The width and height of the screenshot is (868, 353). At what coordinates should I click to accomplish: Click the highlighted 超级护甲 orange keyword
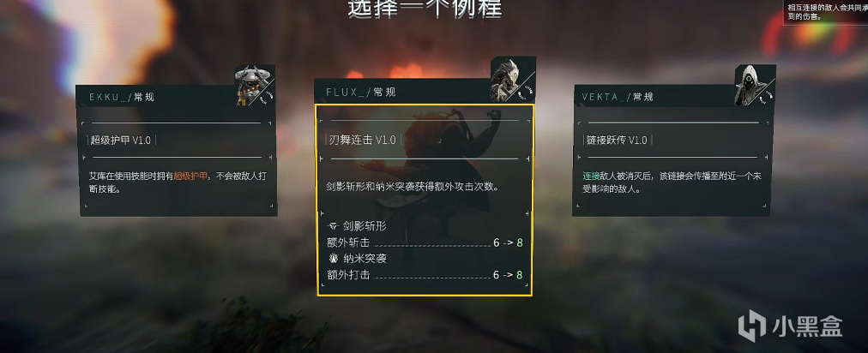191,176
